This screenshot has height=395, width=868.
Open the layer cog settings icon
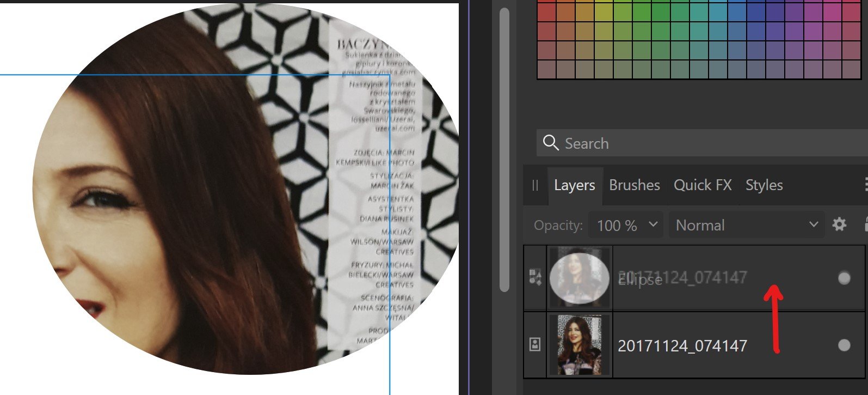click(x=840, y=224)
